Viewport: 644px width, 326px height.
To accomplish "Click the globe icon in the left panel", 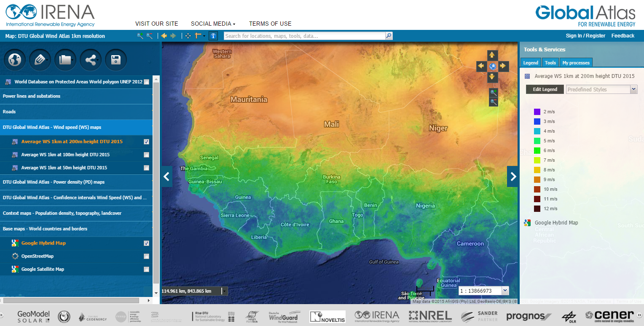I will point(15,60).
